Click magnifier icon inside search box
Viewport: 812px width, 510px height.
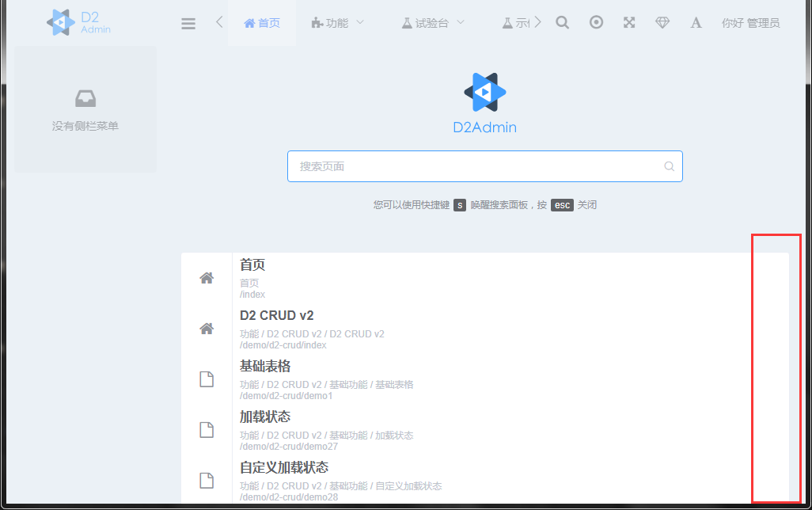[669, 166]
